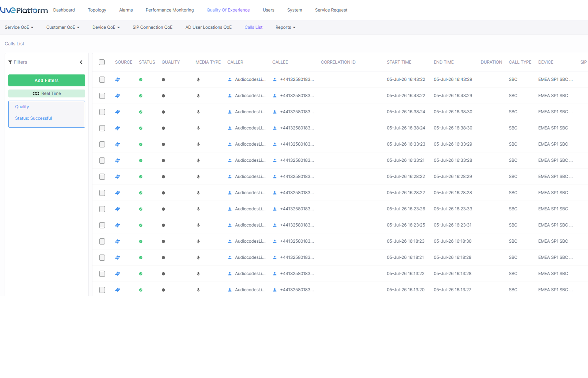588x378 pixels.
Task: Select the Calls List tab
Action: [x=253, y=27]
